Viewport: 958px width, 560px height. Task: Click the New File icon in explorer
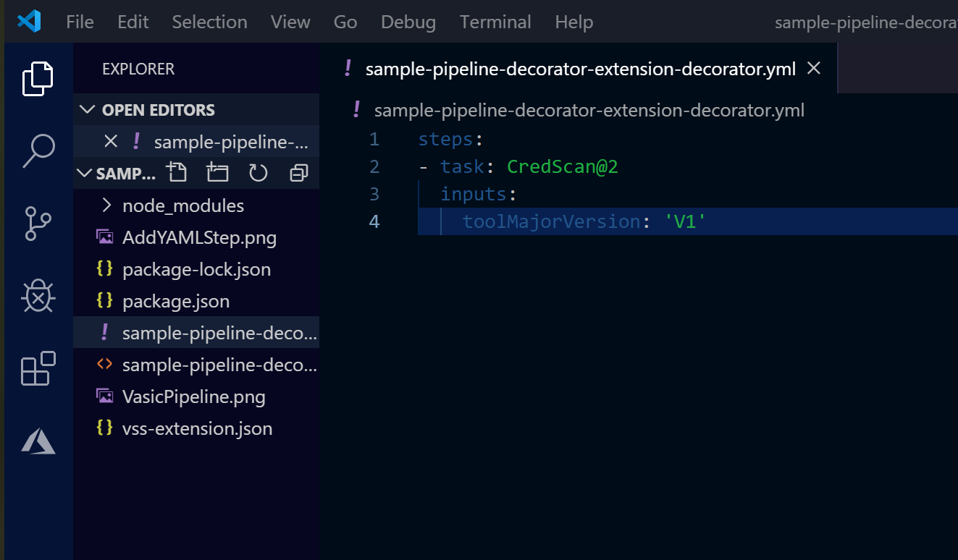[176, 173]
